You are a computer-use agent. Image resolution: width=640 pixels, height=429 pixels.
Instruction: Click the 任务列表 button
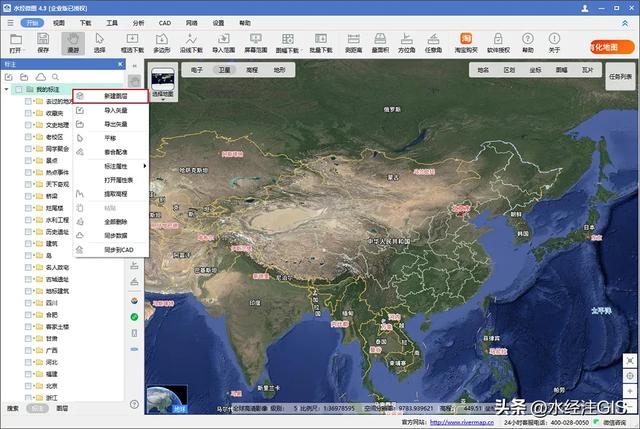click(x=620, y=76)
